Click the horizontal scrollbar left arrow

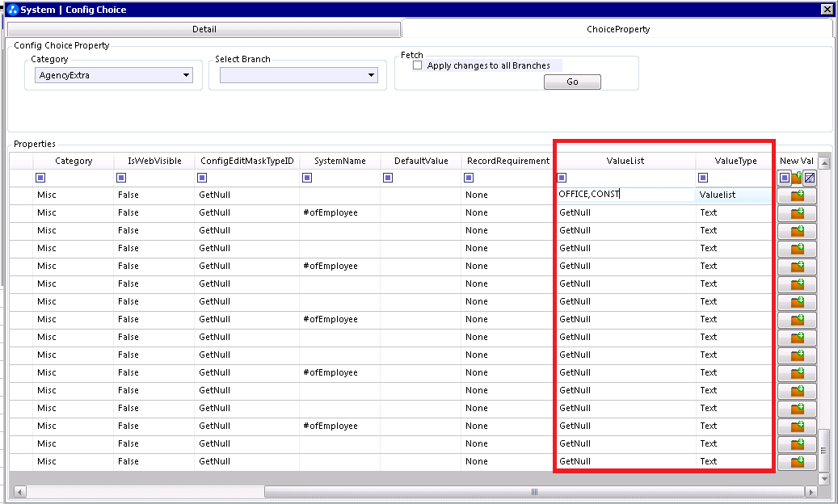pos(19,492)
